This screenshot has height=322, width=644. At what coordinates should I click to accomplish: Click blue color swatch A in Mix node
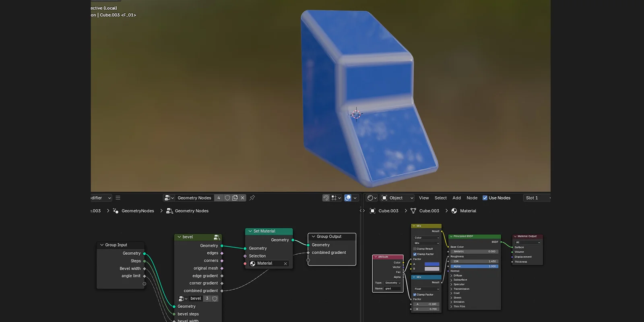coord(432,264)
